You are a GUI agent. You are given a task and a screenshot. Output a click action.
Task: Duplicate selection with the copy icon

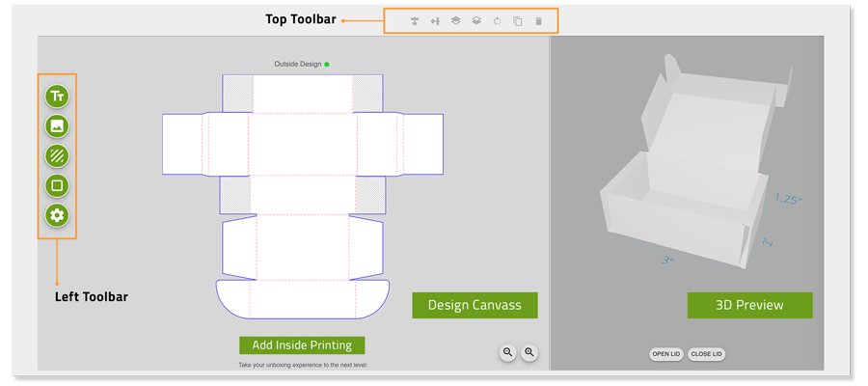tap(518, 21)
